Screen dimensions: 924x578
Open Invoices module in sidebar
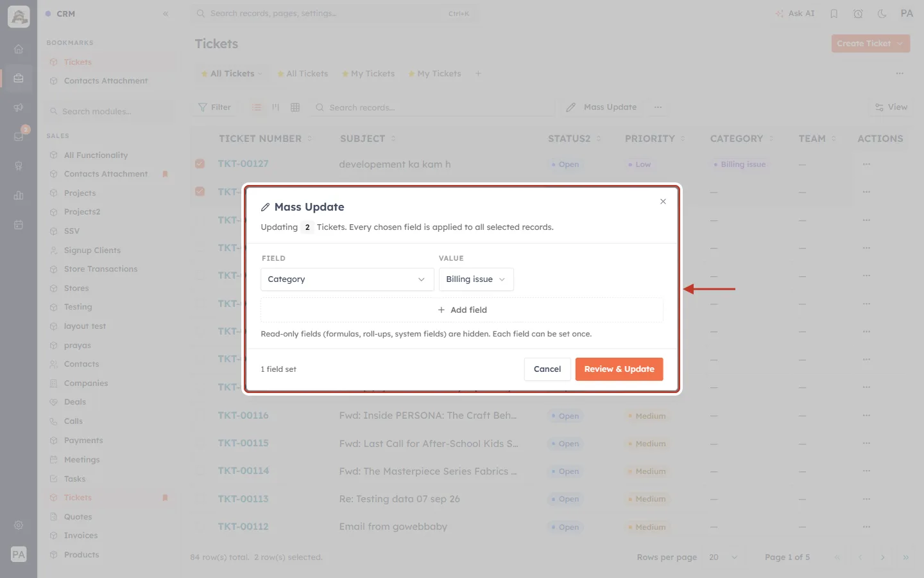click(x=81, y=536)
